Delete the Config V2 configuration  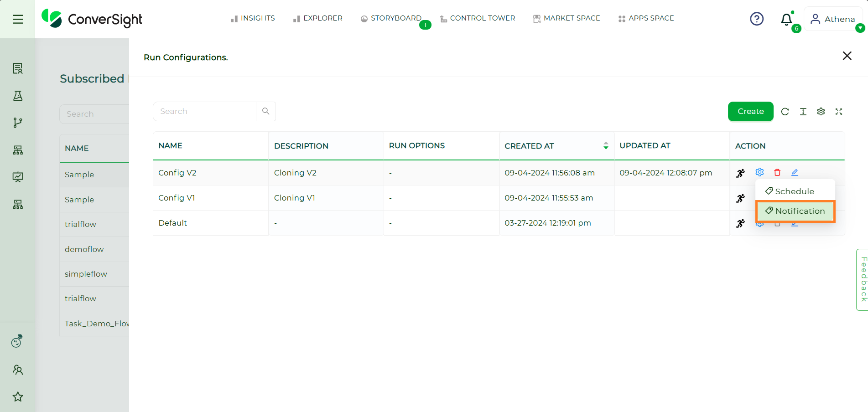point(777,172)
